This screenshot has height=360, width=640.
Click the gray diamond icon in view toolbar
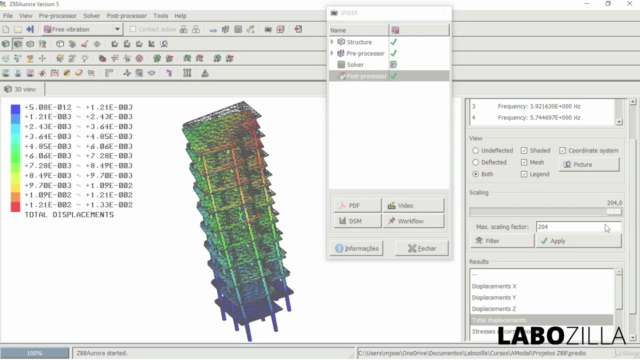point(97,44)
